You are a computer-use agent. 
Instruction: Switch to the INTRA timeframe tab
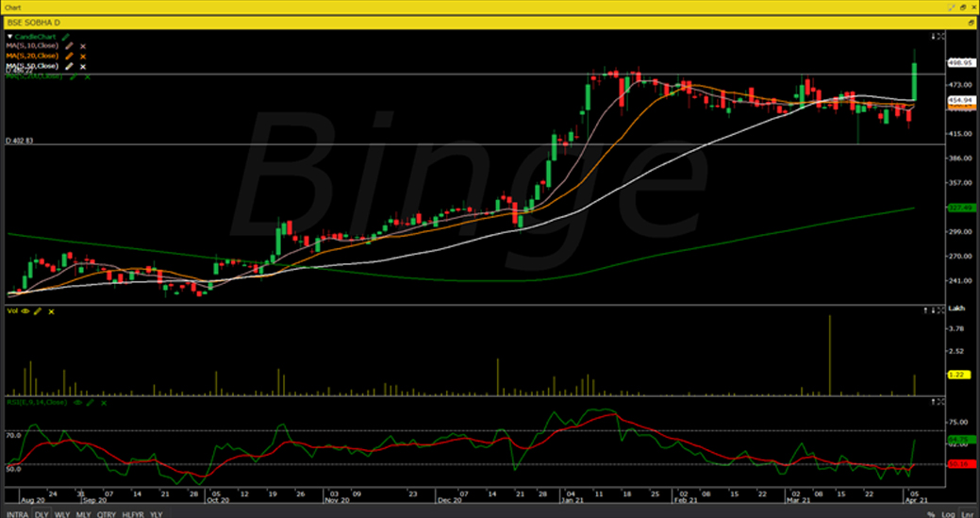coord(17,513)
